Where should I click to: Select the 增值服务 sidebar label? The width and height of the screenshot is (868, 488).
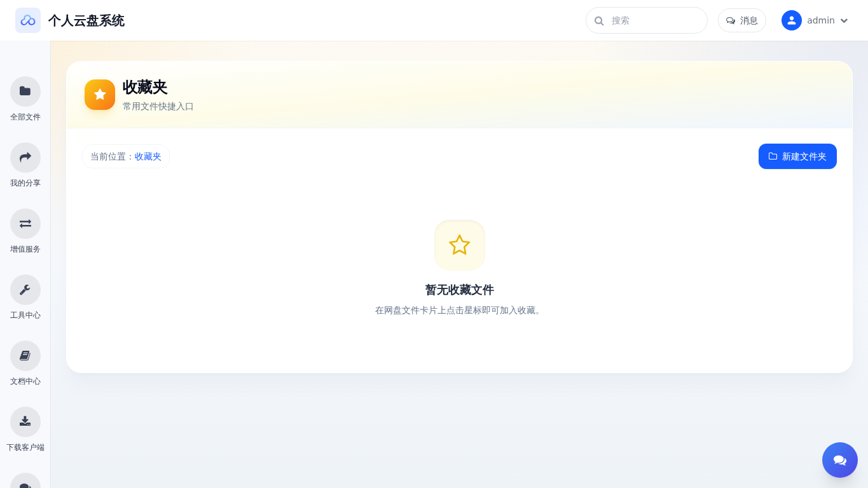point(25,249)
